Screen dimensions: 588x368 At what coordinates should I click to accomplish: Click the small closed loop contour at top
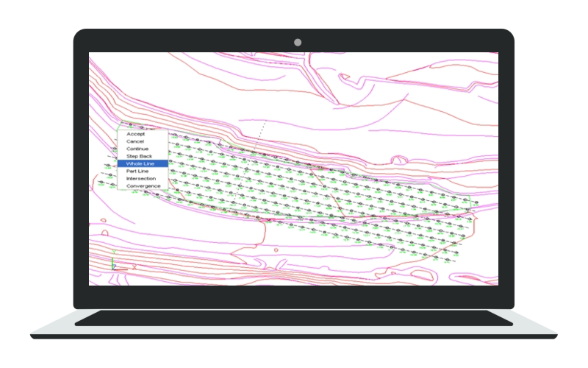344,77
